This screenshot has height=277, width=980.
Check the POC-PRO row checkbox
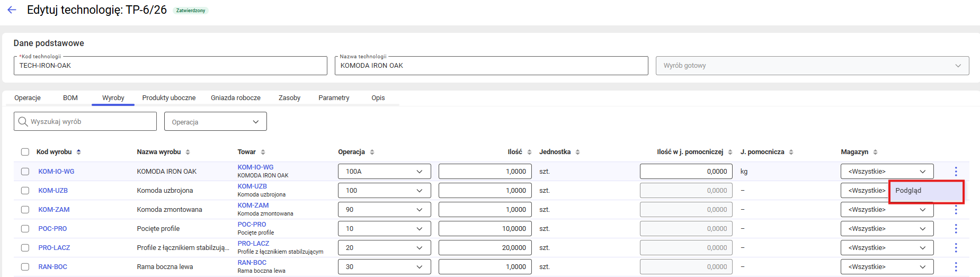25,229
